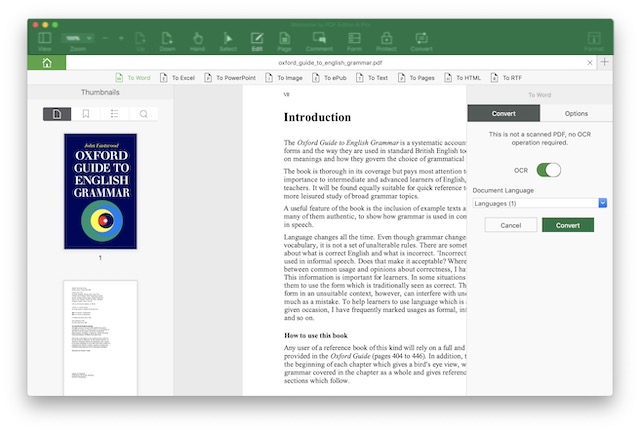Switch to Edit mode

pyautogui.click(x=257, y=41)
